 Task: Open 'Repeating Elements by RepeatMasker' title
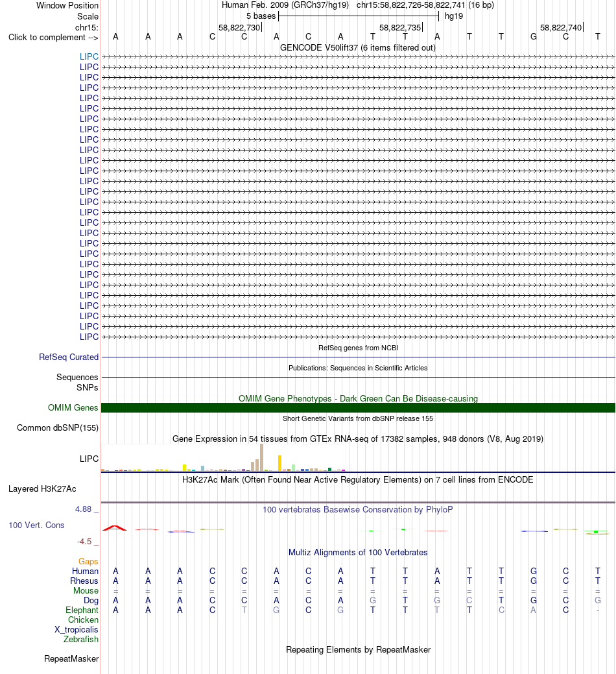click(358, 650)
